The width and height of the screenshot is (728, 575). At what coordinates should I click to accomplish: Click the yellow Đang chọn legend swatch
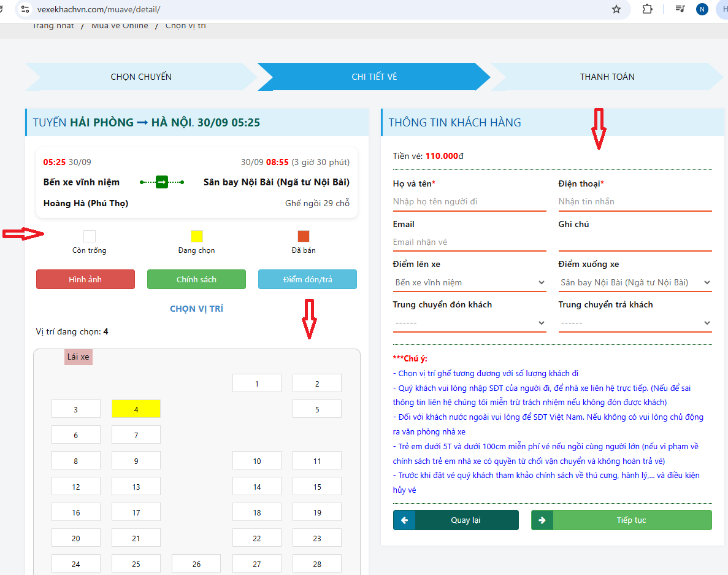pyautogui.click(x=196, y=236)
